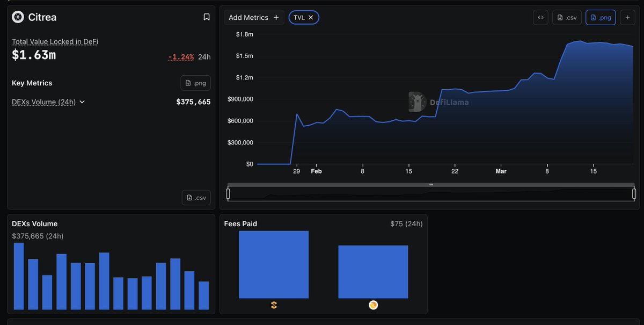
Task: Click the Citrea logo icon
Action: 18,17
